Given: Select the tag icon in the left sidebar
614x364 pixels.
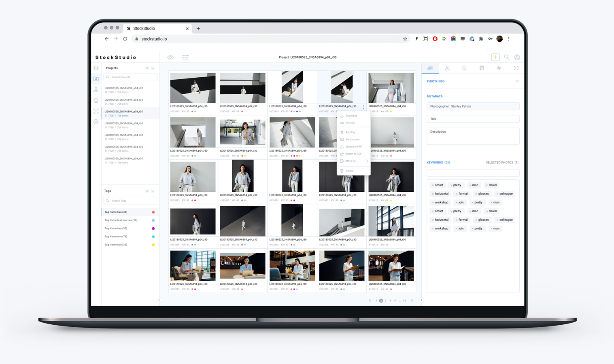Looking at the screenshot, I should pyautogui.click(x=96, y=121).
